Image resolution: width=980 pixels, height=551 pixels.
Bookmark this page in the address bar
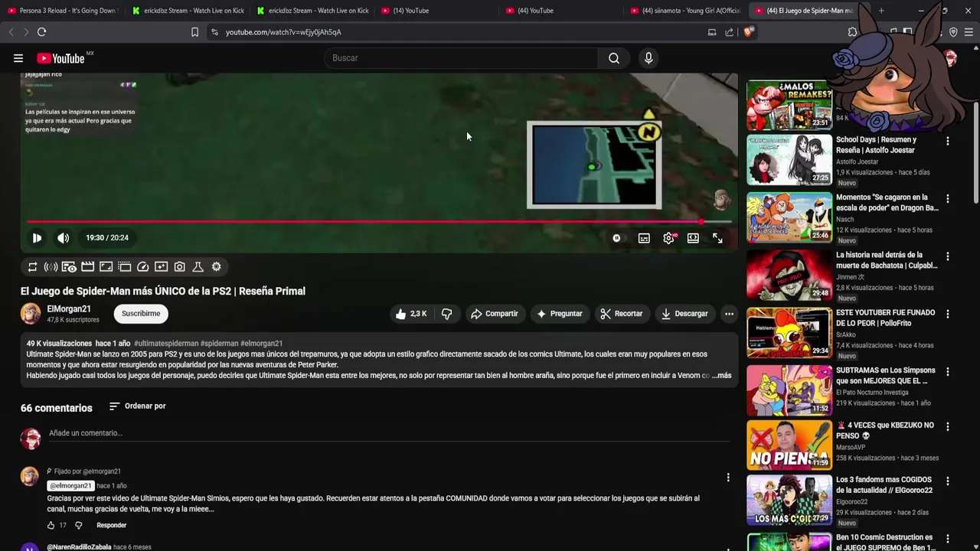tap(194, 32)
